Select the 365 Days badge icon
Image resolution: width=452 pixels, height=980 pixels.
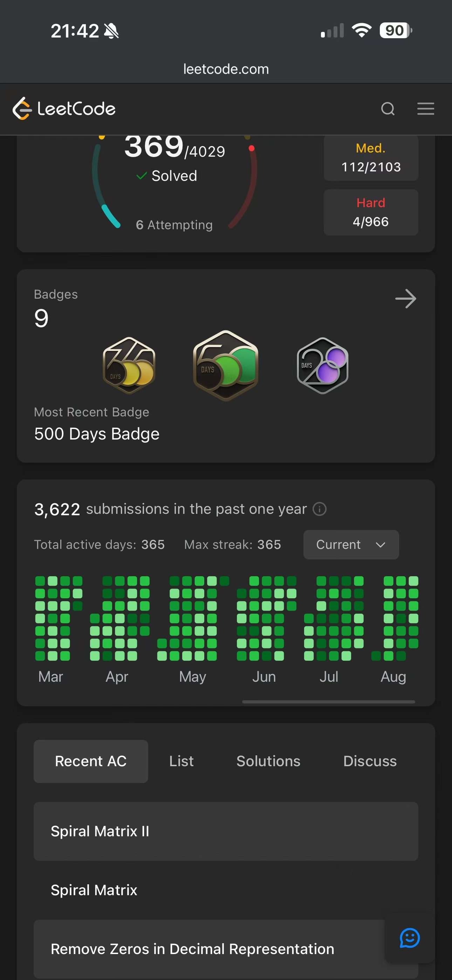129,365
